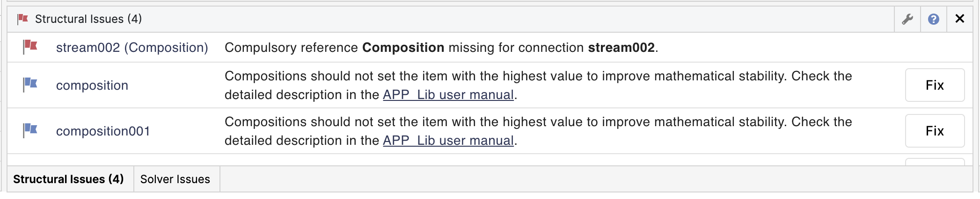
Task: Open the composition001 issue link
Action: pos(103,131)
